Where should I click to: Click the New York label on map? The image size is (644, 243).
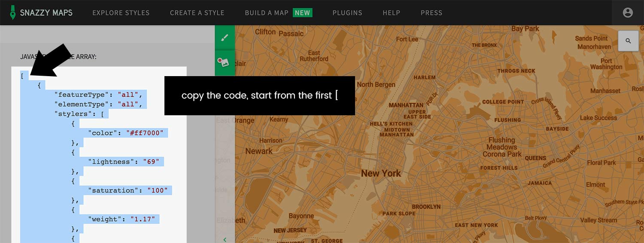(381, 173)
